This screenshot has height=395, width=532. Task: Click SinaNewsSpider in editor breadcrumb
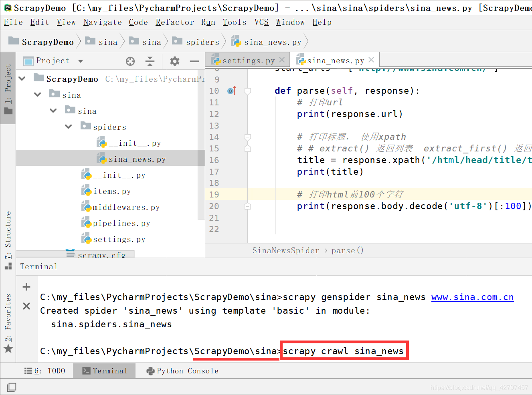tap(286, 250)
